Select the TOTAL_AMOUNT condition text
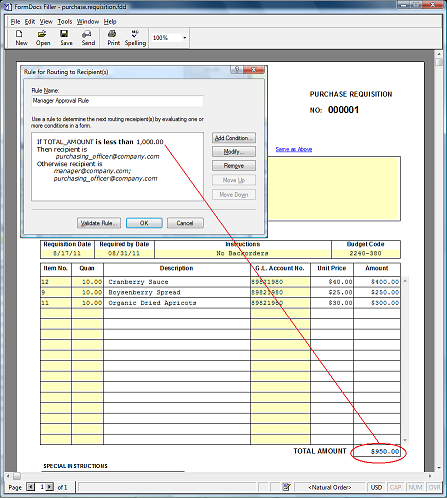The width and height of the screenshot is (447, 498). pos(100,142)
